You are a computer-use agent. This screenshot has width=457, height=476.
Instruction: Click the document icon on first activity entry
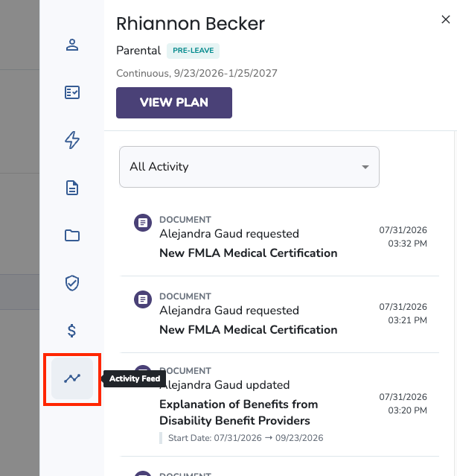143,223
